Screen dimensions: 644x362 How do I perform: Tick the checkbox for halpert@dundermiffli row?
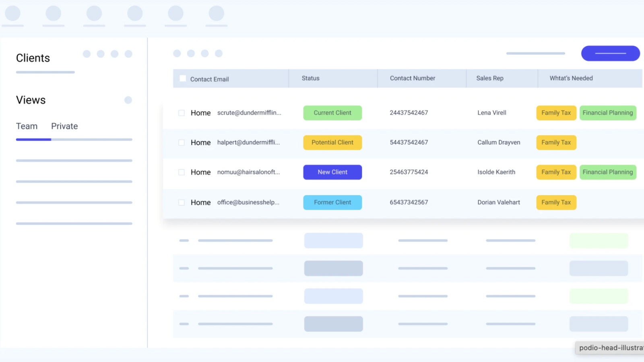tap(182, 143)
